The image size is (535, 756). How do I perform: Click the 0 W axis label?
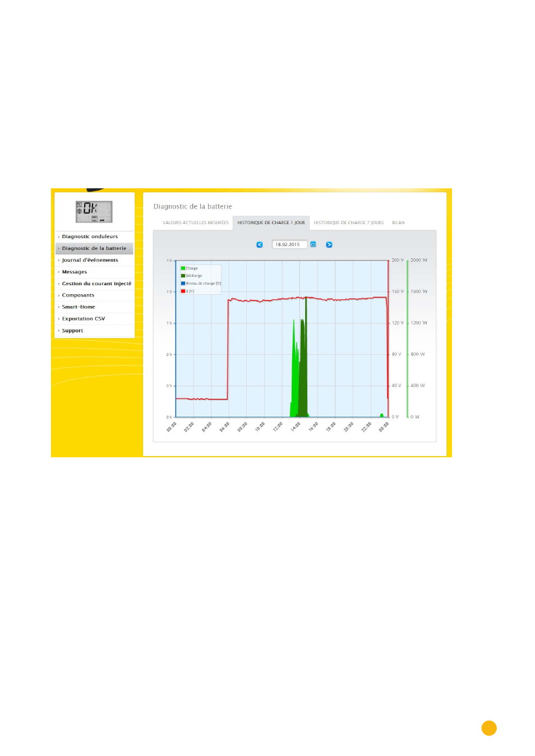[x=414, y=417]
